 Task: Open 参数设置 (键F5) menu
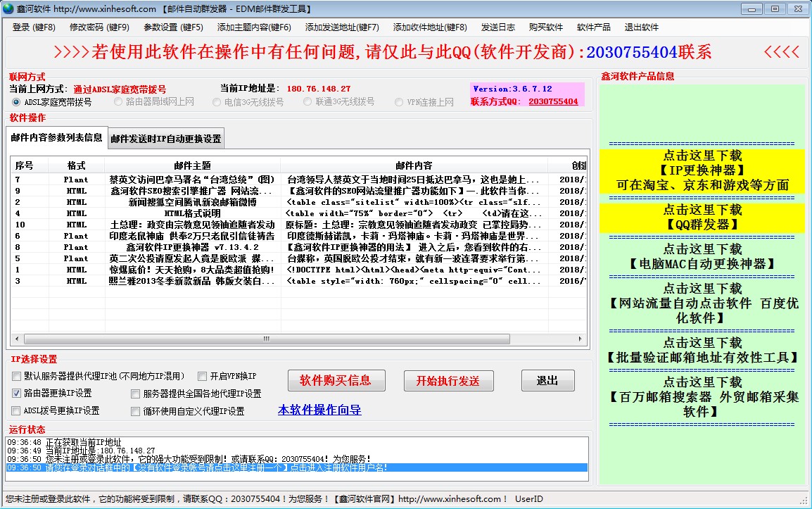tap(174, 27)
